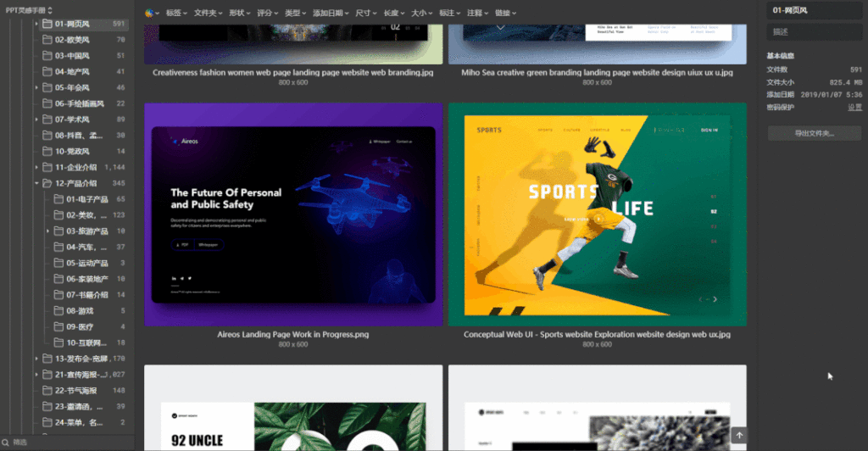The image size is (868, 451).
Task: Select the Aireos Landing Page thumbnail
Action: point(293,214)
